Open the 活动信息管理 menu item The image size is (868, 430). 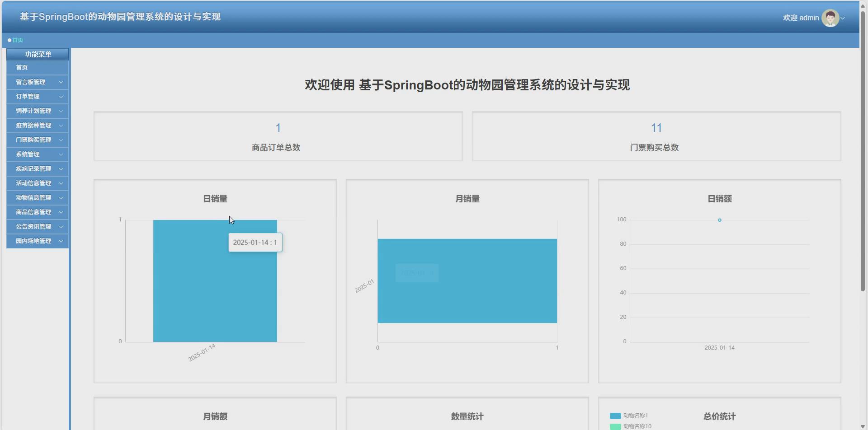point(38,183)
